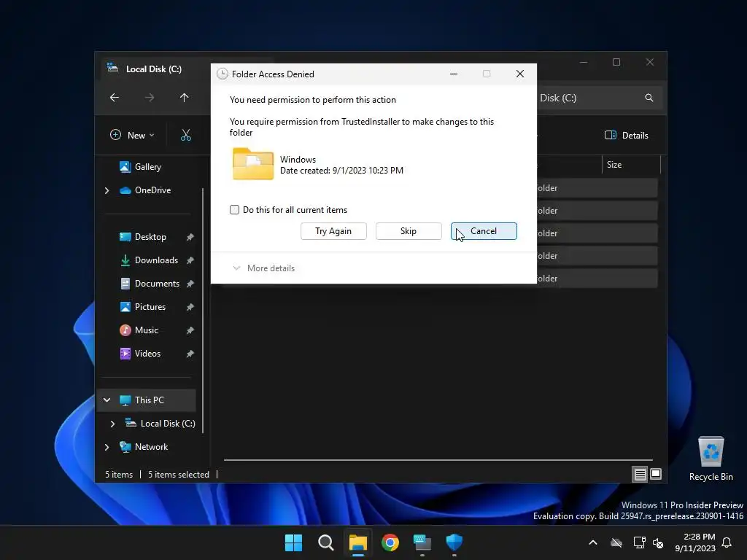Go forward in File Explorer
The height and width of the screenshot is (560, 747).
pos(150,98)
